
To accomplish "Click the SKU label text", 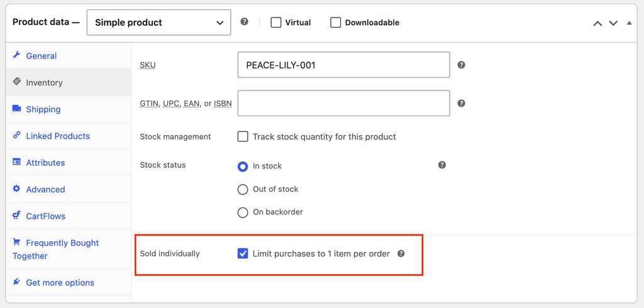I will pos(147,65).
